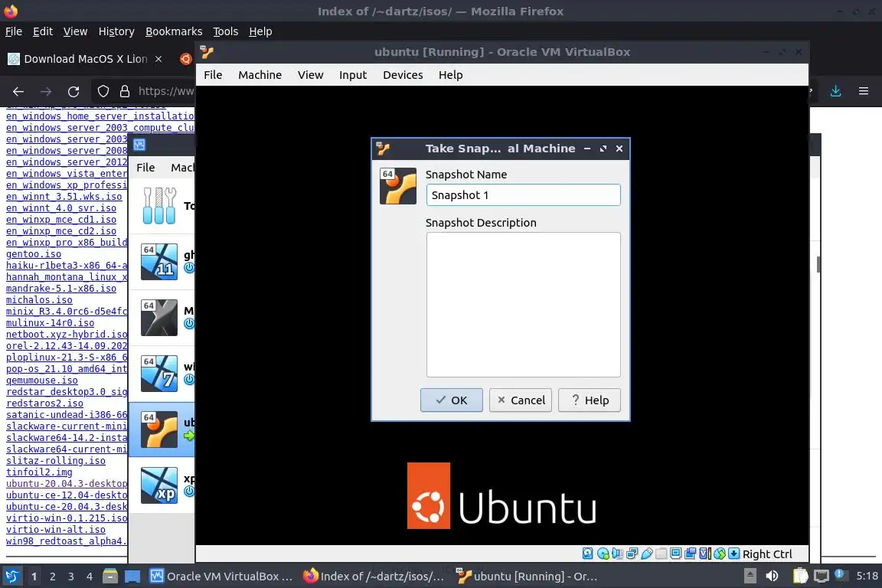Cancel the Take Snapshot dialog
882x588 pixels.
point(521,400)
